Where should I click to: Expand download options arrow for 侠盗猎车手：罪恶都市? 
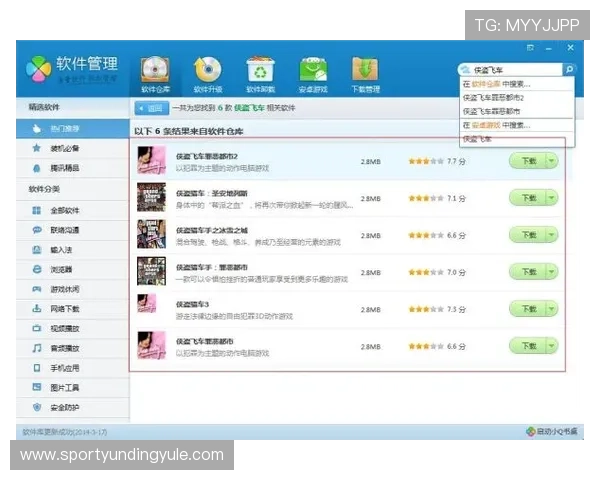tap(552, 272)
